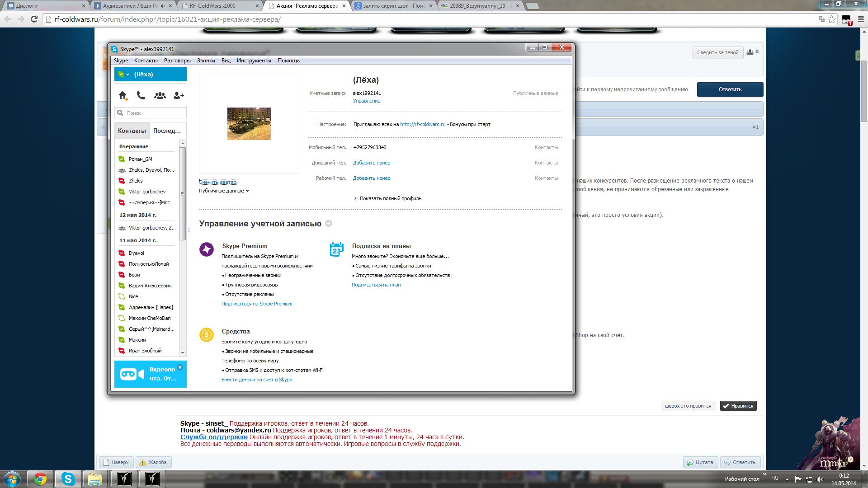Image resolution: width=868 pixels, height=488 pixels.
Task: Close the Видеопочта promo banner
Action: click(180, 367)
